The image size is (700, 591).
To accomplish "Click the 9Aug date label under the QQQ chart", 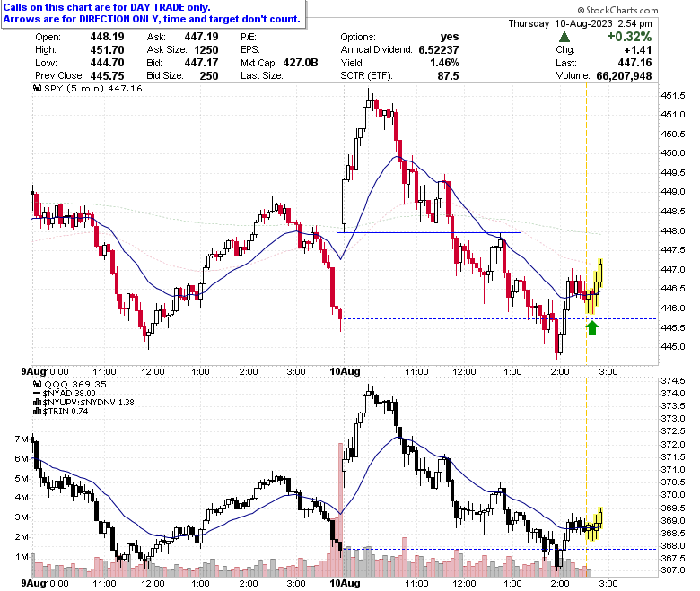I will (x=34, y=583).
